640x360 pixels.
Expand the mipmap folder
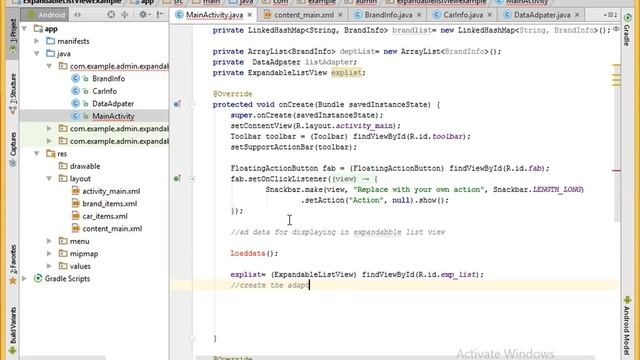click(49, 254)
